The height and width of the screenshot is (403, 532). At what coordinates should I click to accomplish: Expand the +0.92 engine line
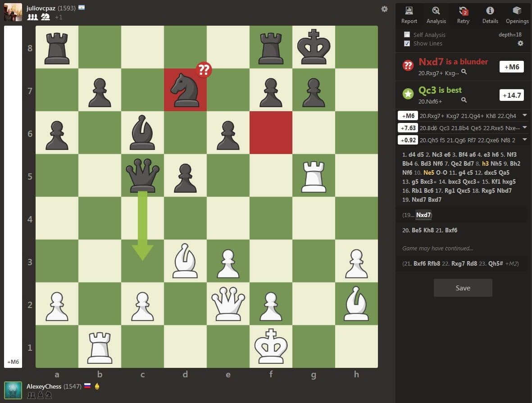(524, 140)
